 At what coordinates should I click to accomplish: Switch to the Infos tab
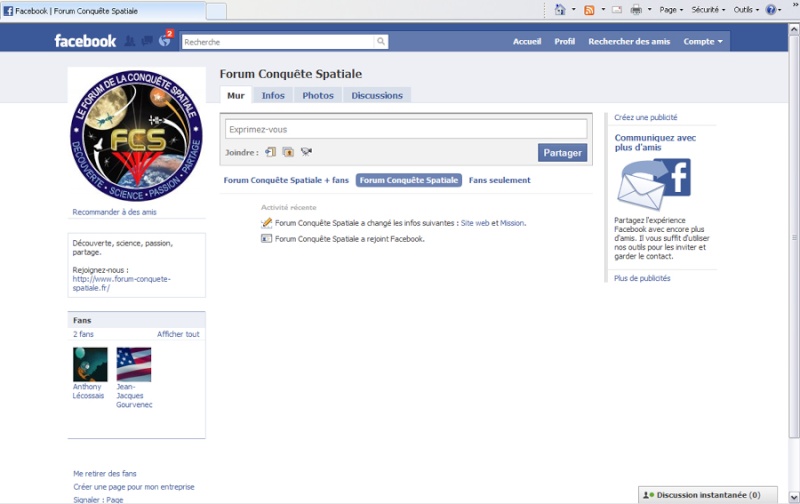pyautogui.click(x=273, y=95)
